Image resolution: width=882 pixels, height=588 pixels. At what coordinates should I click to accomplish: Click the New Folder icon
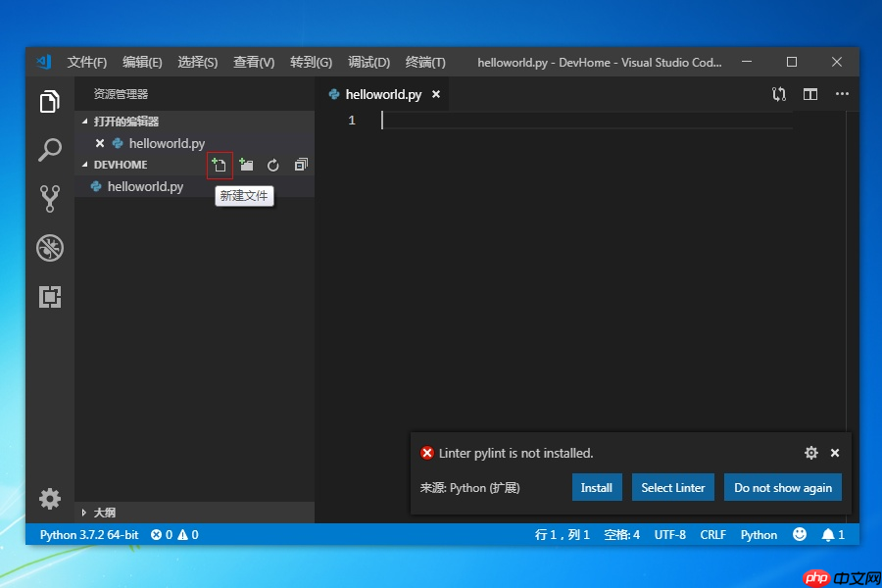[x=246, y=164]
